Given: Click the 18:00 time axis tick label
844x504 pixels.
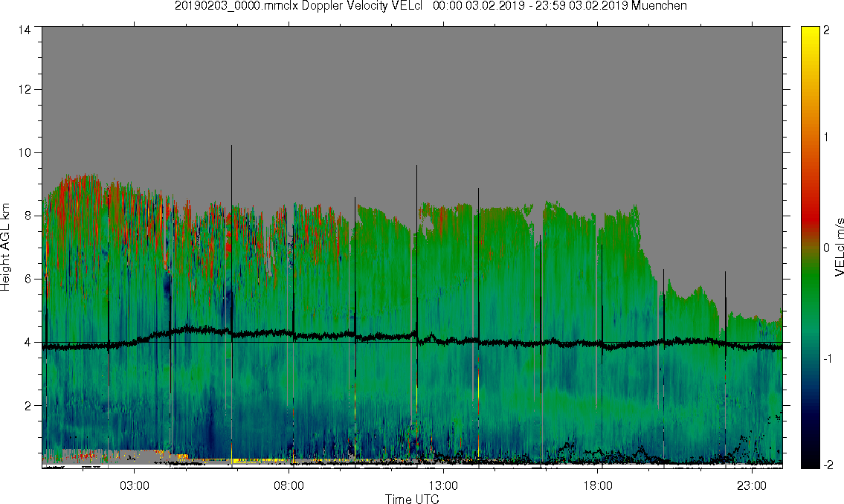Looking at the screenshot, I should (x=597, y=485).
